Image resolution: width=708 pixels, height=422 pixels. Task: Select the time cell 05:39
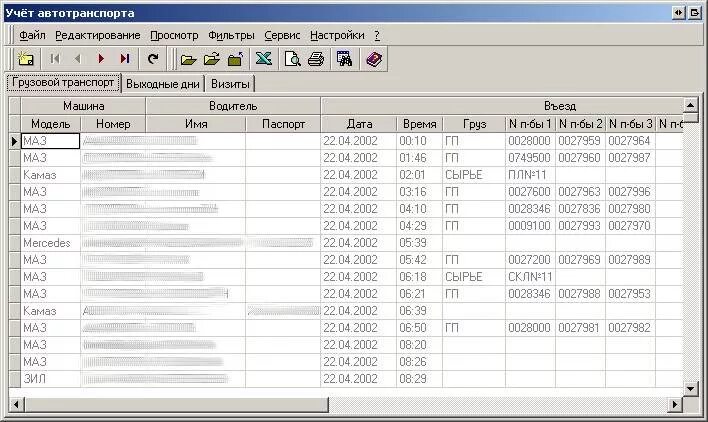(x=419, y=243)
